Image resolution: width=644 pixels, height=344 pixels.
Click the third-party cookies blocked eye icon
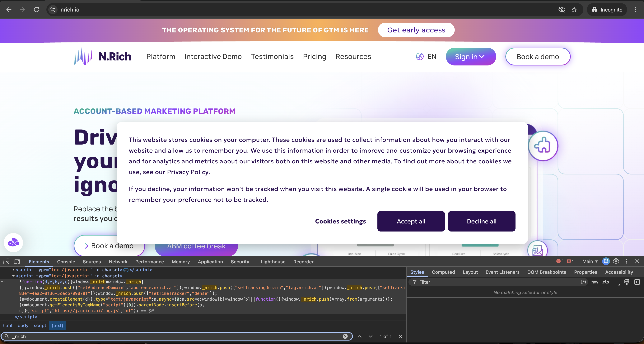point(562,10)
